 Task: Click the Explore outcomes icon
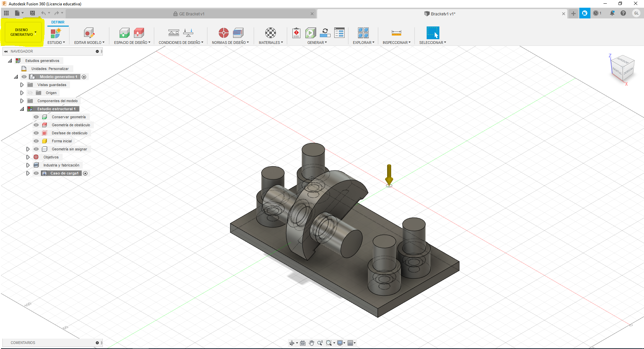[363, 33]
